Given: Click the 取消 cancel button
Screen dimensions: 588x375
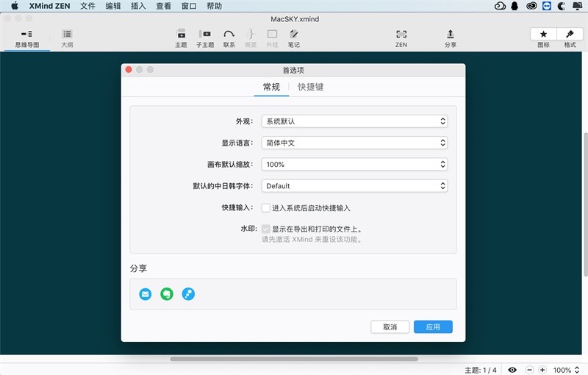Looking at the screenshot, I should pyautogui.click(x=390, y=327).
